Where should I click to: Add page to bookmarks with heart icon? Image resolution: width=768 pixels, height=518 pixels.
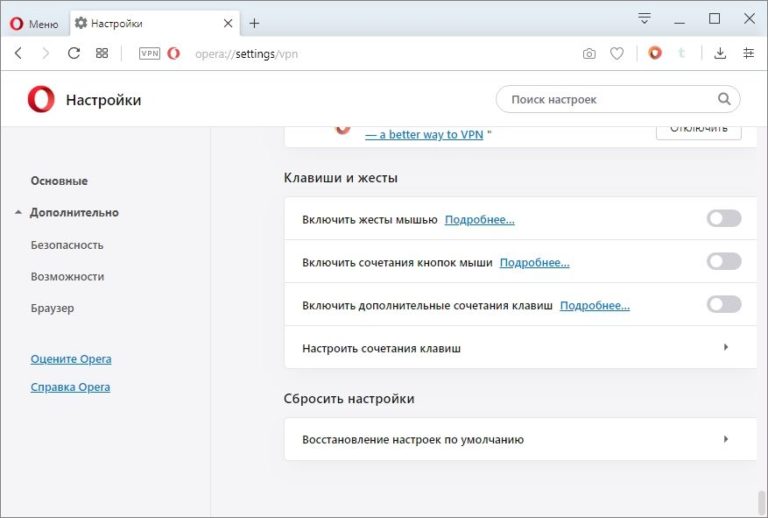(x=617, y=53)
